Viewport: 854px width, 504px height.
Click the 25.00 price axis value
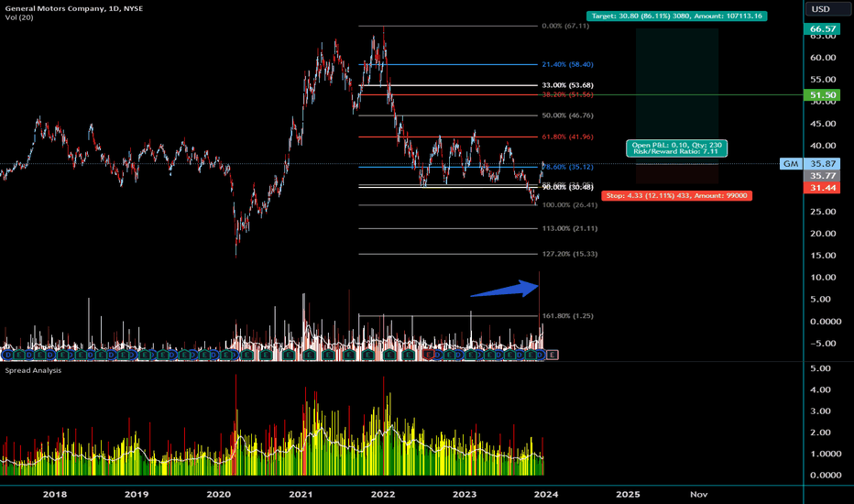(x=823, y=212)
